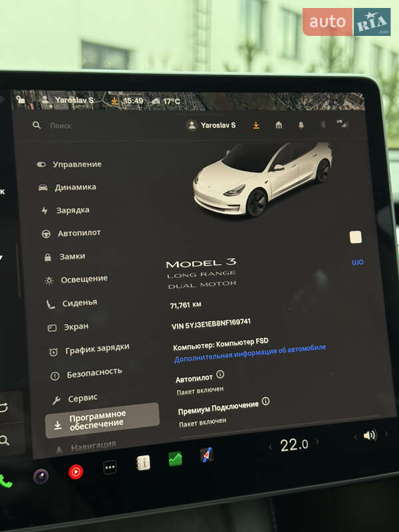Select the Экран menu item
This screenshot has width=399, height=532.
pyautogui.click(x=68, y=327)
